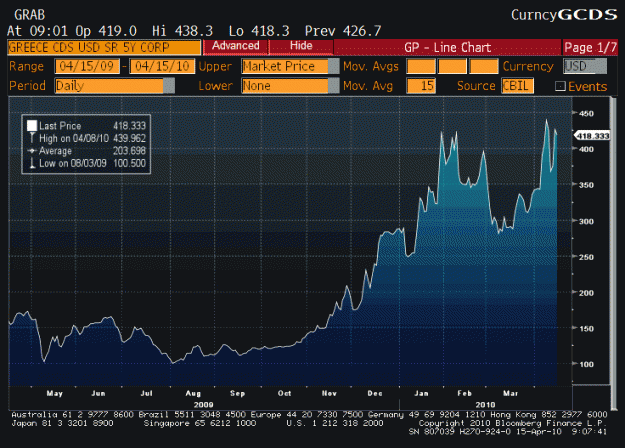Click the High marker icon in legend

coord(32,138)
